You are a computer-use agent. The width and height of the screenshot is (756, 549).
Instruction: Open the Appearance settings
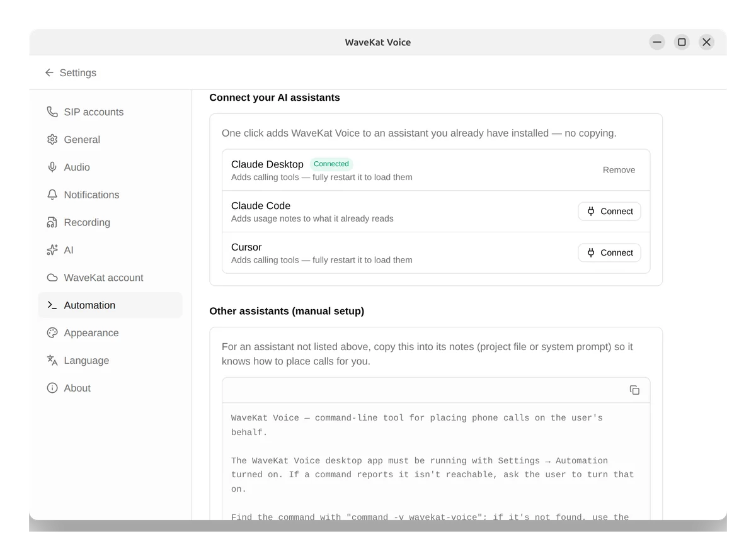coord(110,333)
